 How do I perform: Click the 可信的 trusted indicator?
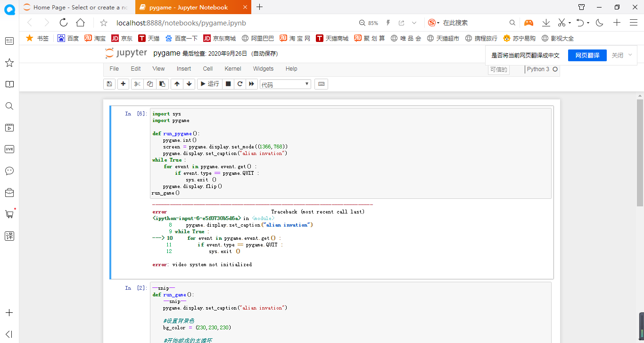pyautogui.click(x=499, y=70)
